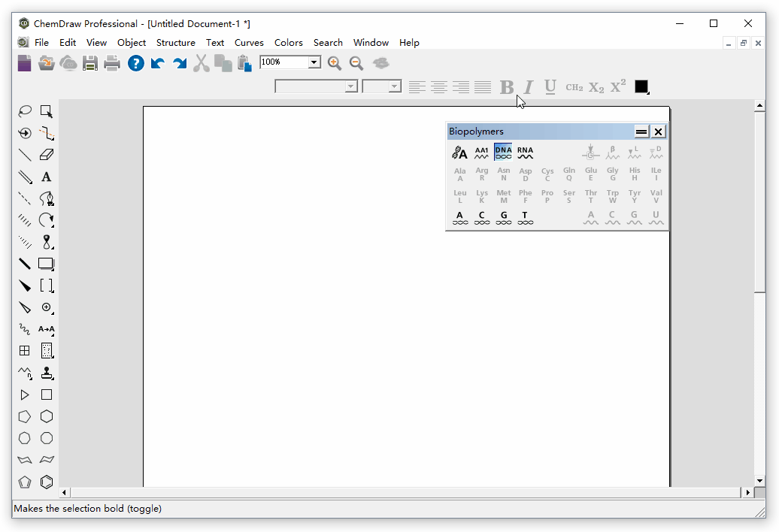The height and width of the screenshot is (532, 779).
Task: Select the Acyclic Chain tool
Action: 24,373
